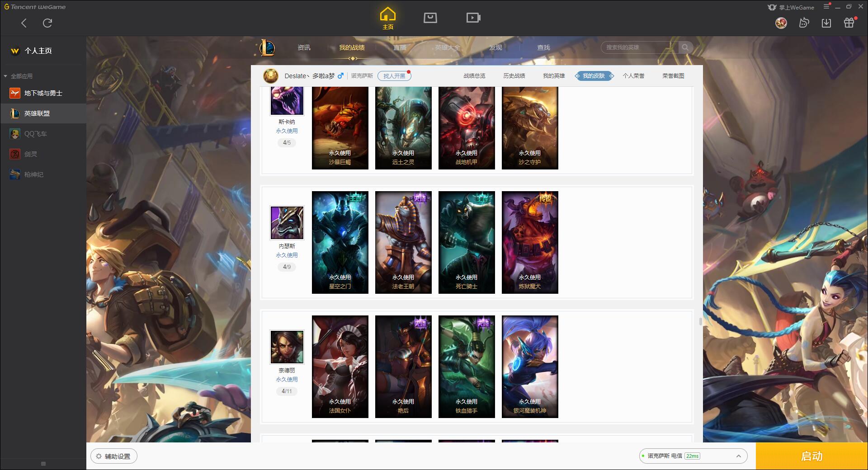The image size is (868, 470).
Task: Open the 艳后 skin card
Action: click(x=403, y=367)
